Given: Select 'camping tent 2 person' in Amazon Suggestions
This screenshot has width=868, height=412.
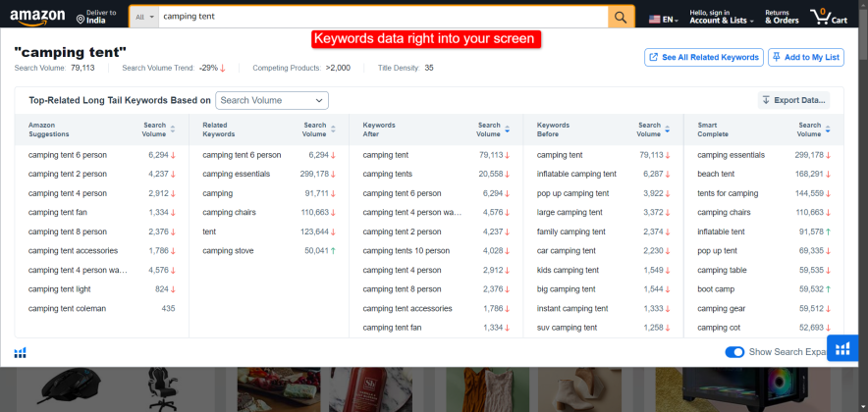Looking at the screenshot, I should 68,175.
